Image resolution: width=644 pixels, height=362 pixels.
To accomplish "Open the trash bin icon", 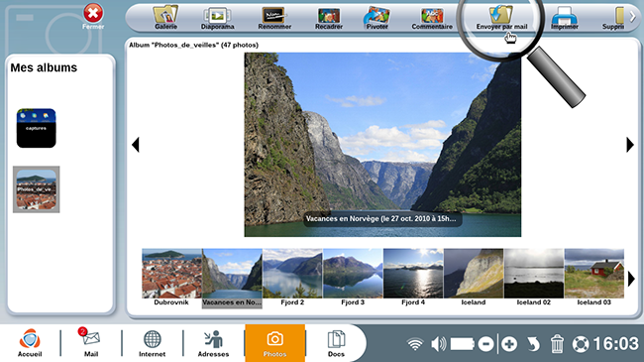I will click(557, 344).
